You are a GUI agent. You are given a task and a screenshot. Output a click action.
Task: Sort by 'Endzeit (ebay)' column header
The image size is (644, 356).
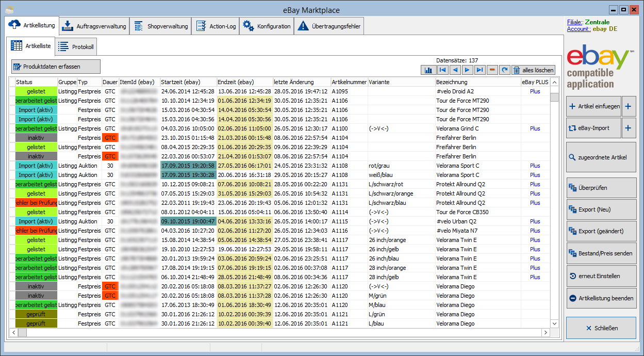click(245, 82)
